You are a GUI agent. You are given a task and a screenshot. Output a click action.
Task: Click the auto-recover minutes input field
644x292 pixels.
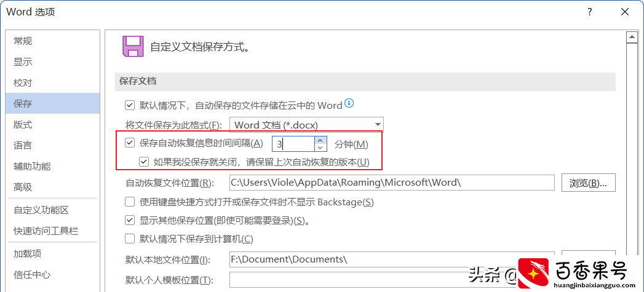pyautogui.click(x=293, y=144)
